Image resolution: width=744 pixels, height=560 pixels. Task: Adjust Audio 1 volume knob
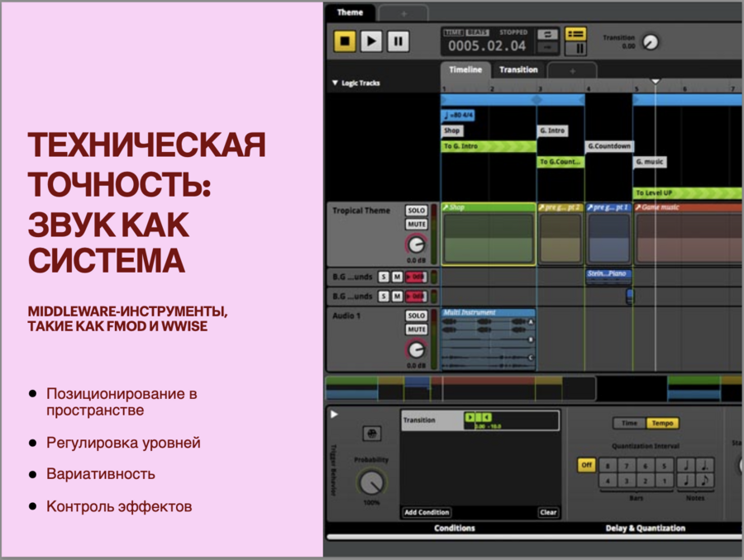tap(416, 350)
